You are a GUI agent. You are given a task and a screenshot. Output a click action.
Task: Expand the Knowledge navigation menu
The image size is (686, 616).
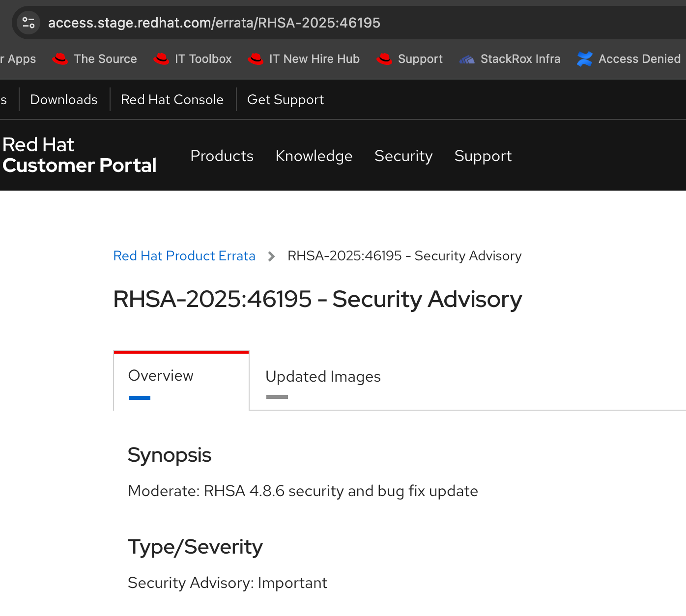(x=314, y=156)
